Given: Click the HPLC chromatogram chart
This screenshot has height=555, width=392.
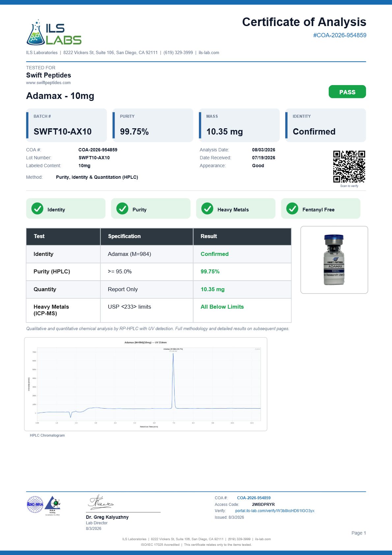Looking at the screenshot, I should [146, 384].
